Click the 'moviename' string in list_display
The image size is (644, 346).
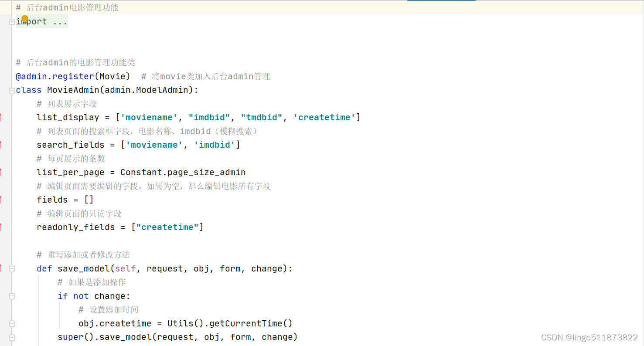(x=149, y=117)
